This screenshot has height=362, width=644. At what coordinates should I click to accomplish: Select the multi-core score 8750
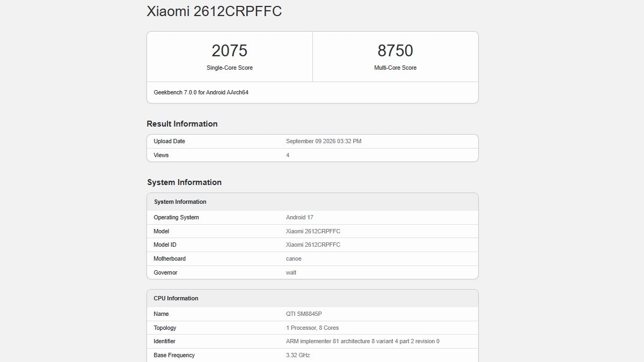[395, 50]
